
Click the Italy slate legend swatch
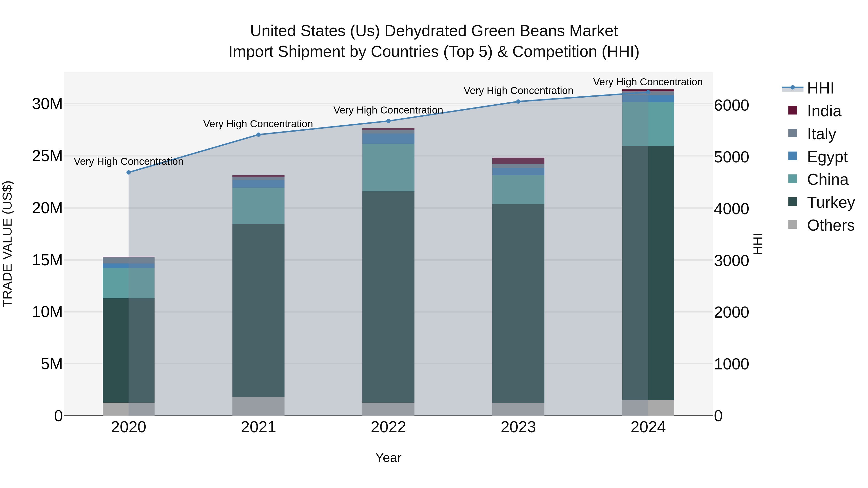tap(793, 133)
